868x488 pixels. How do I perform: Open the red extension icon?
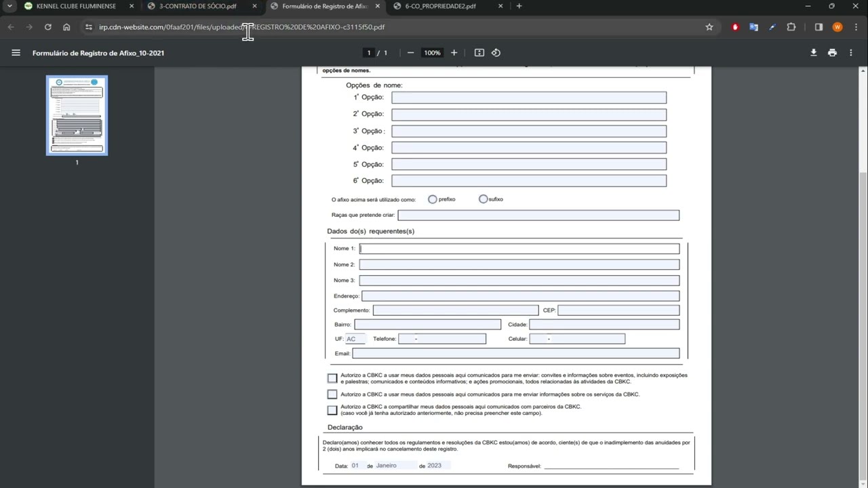(x=735, y=27)
